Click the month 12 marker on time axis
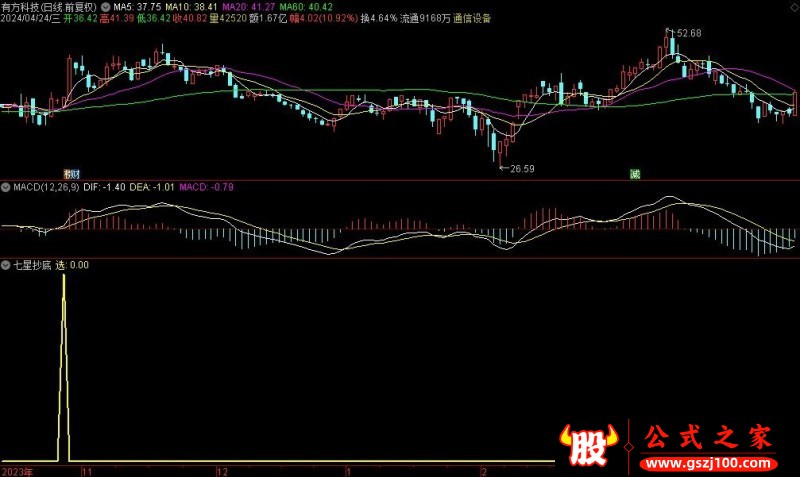 click(x=222, y=472)
